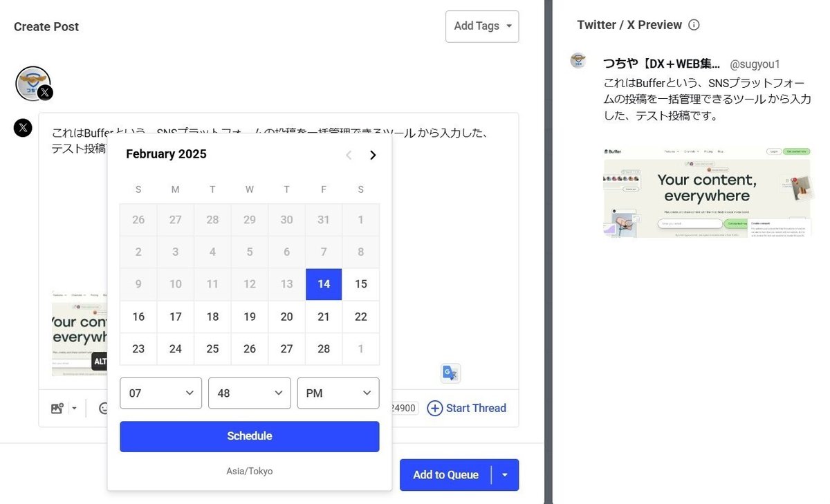Open the emoji picker in the composer toolbar
Viewport: 830px width, 504px height.
(103, 408)
